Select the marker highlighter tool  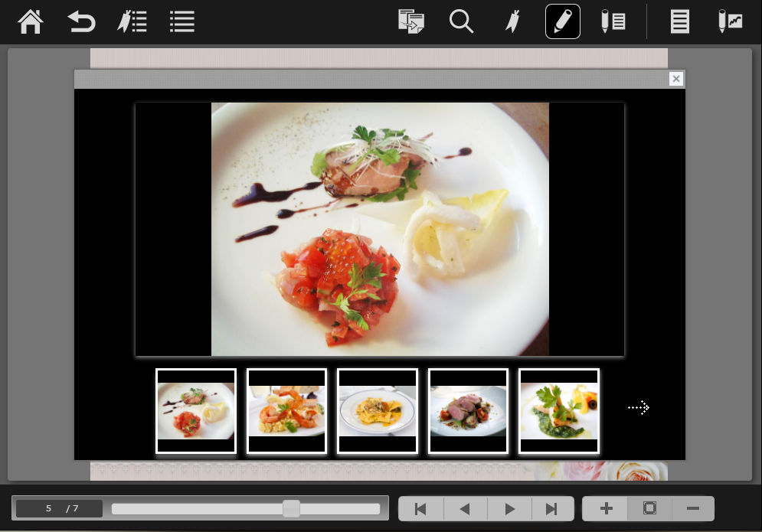[x=512, y=21]
